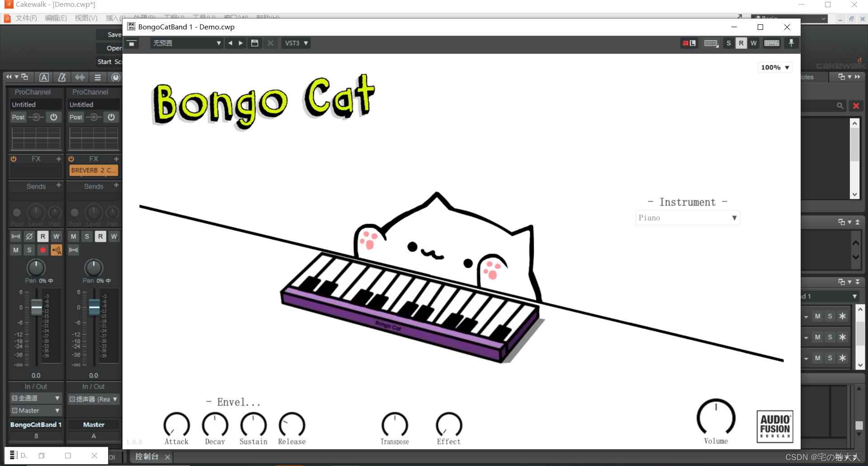This screenshot has height=466, width=868.
Task: Open the VST3 dropdown menu
Action: click(296, 43)
